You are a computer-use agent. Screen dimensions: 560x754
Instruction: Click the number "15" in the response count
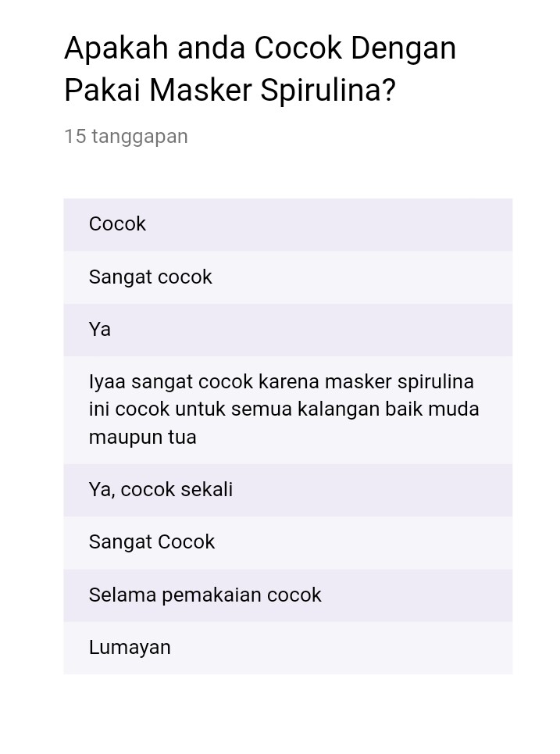point(74,136)
